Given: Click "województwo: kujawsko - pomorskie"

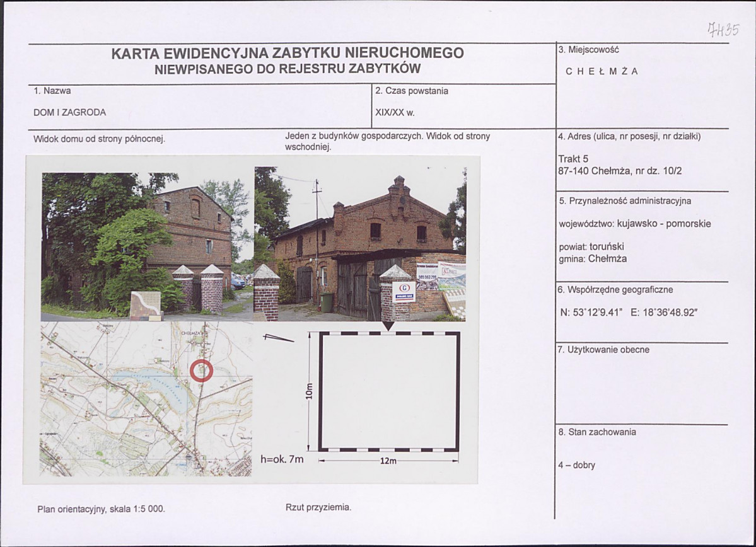Looking at the screenshot, I should point(635,224).
